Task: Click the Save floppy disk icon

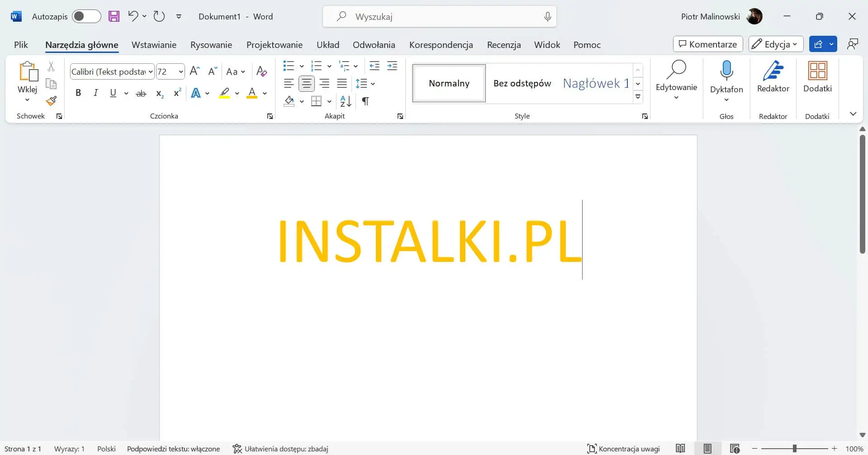Action: (x=114, y=17)
